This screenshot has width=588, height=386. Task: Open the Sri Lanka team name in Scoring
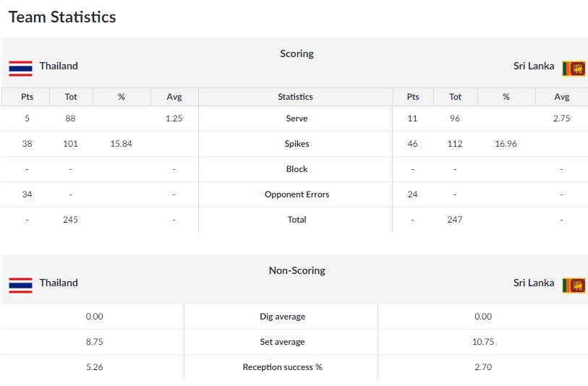pos(534,66)
